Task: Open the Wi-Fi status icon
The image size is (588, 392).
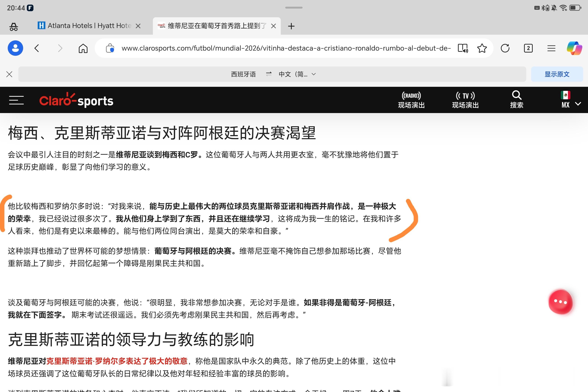Action: point(563,8)
